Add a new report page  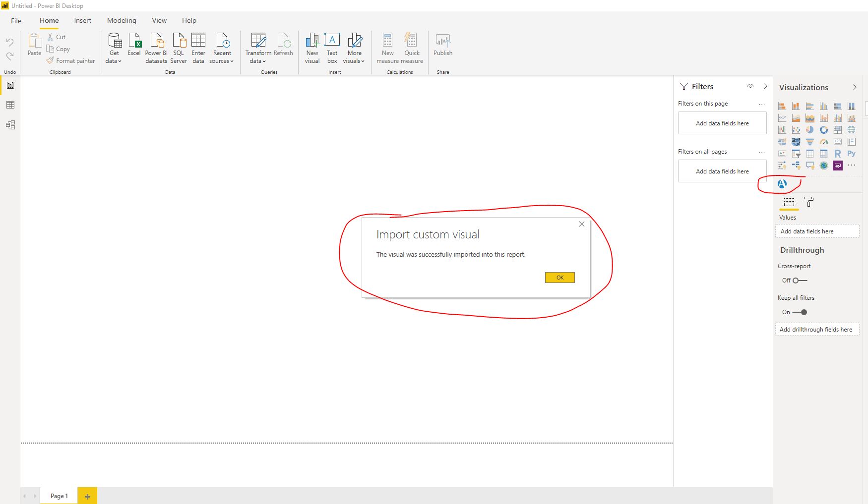(87, 496)
